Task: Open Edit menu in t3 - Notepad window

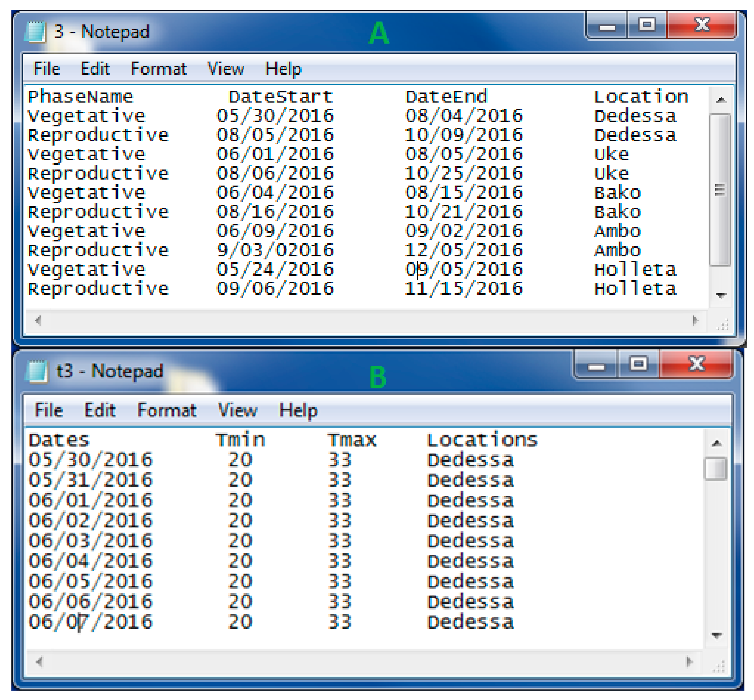Action: [100, 410]
